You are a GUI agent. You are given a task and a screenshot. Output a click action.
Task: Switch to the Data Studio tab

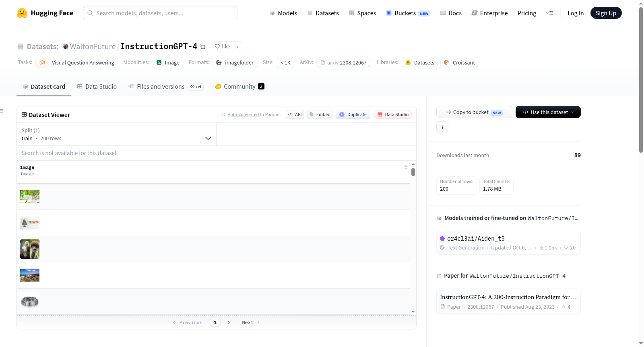point(97,86)
